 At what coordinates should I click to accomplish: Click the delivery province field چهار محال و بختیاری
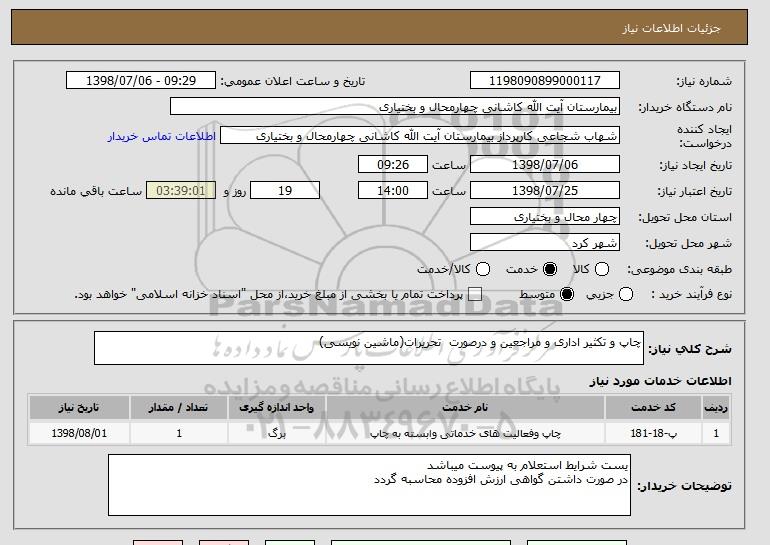coord(545,217)
